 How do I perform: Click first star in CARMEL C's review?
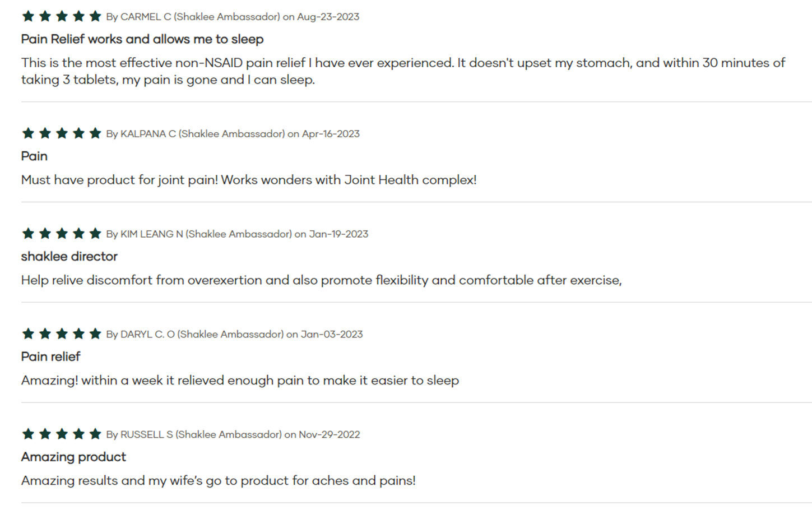28,16
